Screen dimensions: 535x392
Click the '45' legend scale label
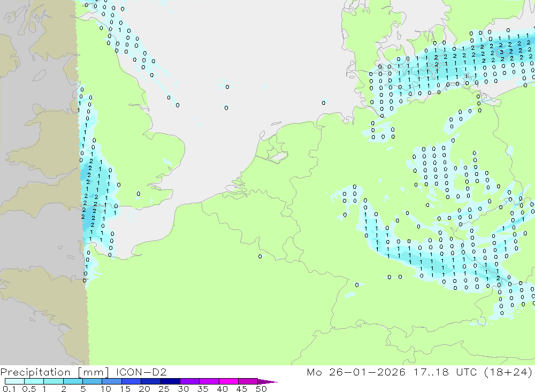(x=242, y=389)
